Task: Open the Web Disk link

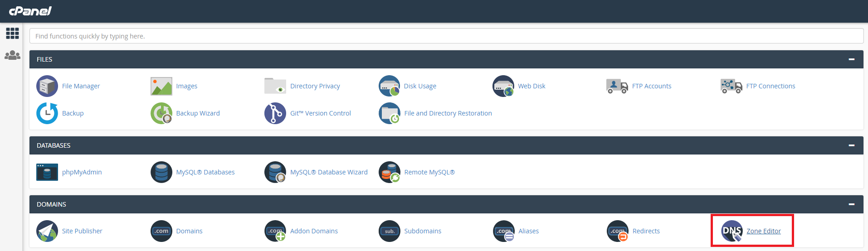Action: pos(532,86)
